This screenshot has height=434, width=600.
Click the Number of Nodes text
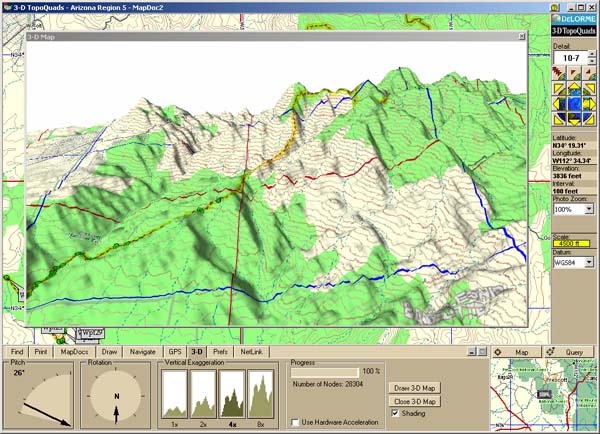(x=328, y=384)
